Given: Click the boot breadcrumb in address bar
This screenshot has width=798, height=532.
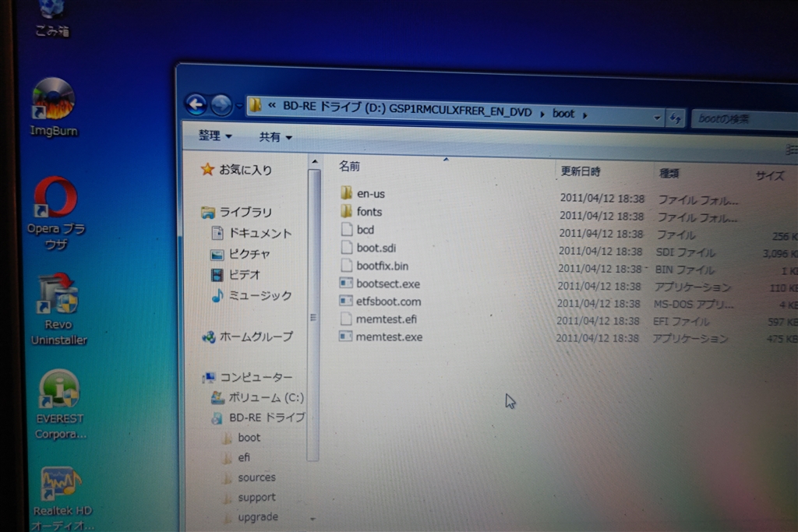Looking at the screenshot, I should pyautogui.click(x=563, y=114).
